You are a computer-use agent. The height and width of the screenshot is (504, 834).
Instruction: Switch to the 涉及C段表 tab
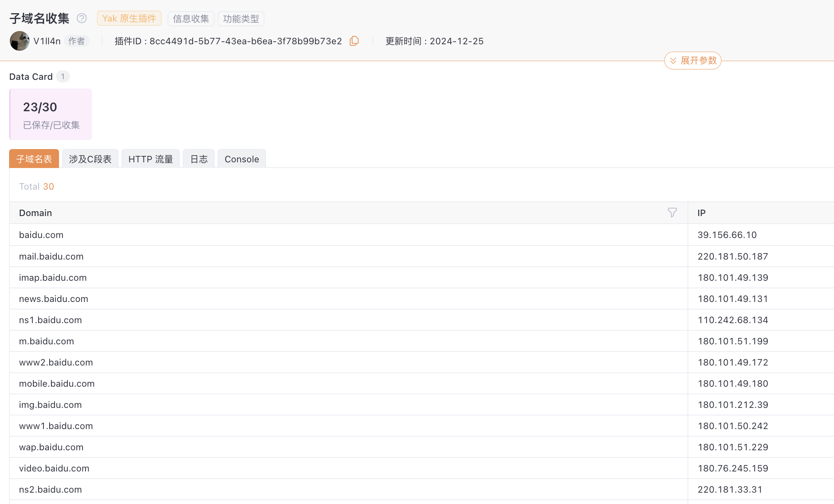[90, 159]
